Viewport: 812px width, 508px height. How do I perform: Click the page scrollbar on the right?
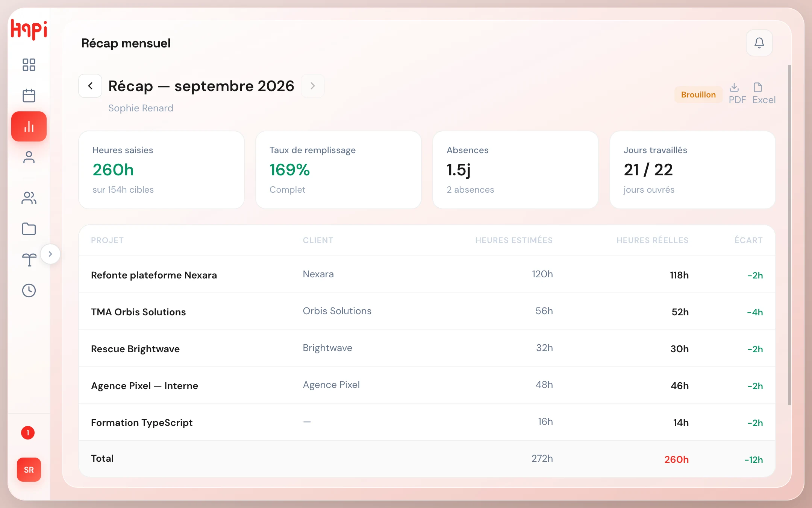click(x=789, y=235)
